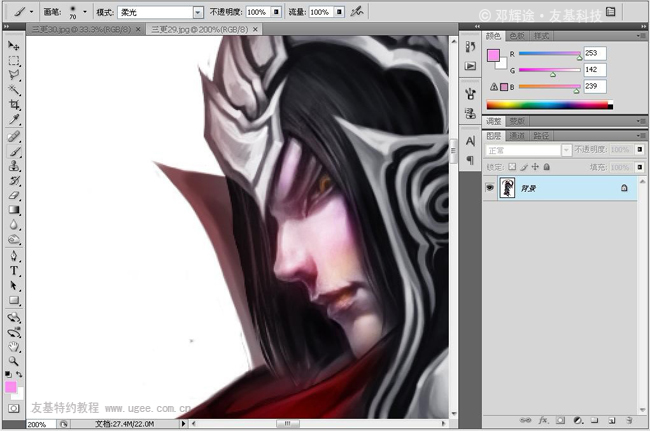
Task: Open the 不透明度 slider arrow in options bar
Action: click(x=276, y=12)
